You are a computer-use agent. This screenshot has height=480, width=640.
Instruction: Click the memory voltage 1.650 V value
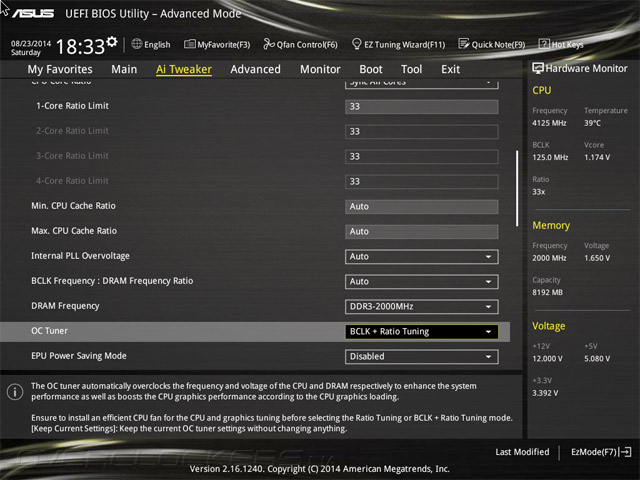click(597, 258)
